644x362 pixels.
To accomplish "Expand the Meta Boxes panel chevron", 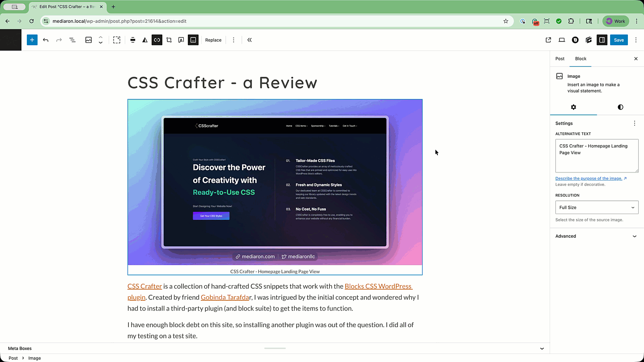I will point(542,349).
